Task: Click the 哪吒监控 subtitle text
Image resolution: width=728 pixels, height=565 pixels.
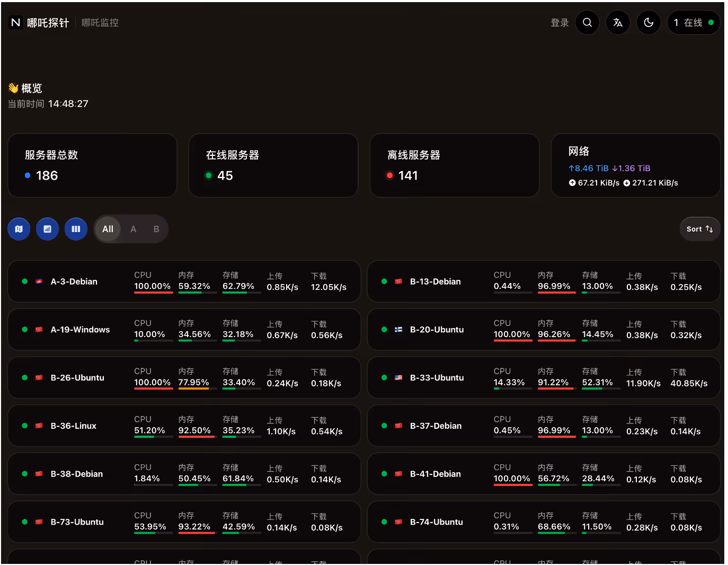Action: [x=100, y=23]
